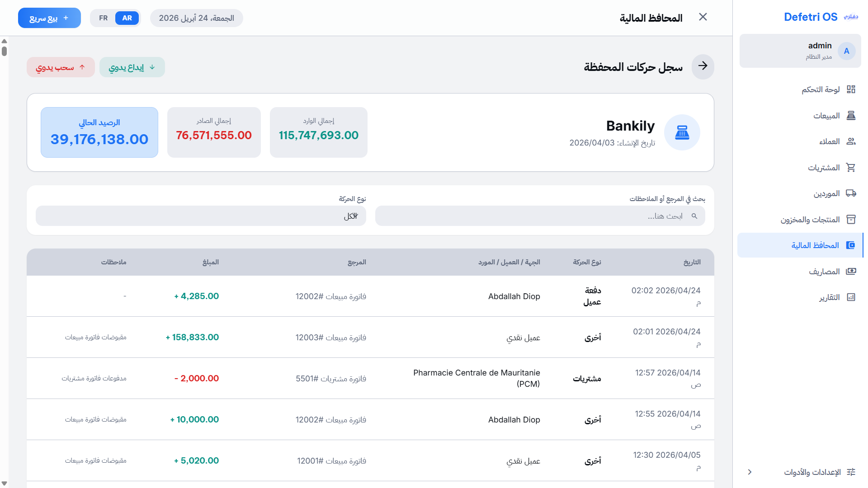Image resolution: width=868 pixels, height=488 pixels.
Task: Open the date picker showing 24 أبريل 2026
Action: coord(196,18)
